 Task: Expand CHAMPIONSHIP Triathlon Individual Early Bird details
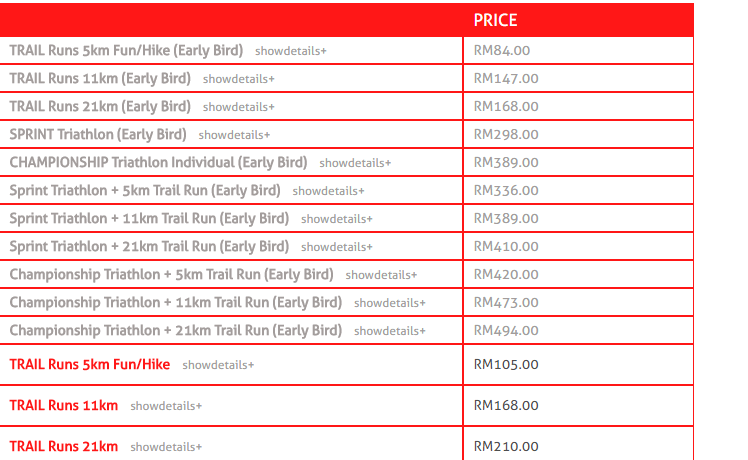point(355,163)
